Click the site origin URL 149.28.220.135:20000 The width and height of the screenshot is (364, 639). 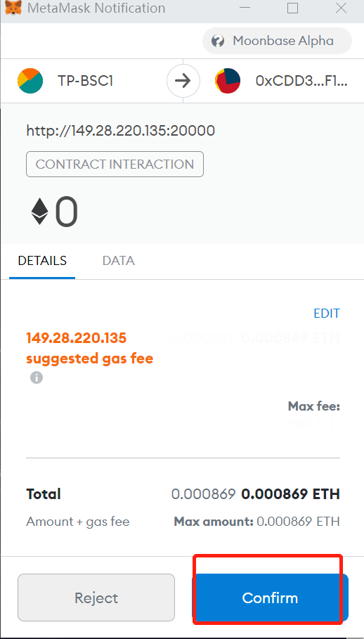(x=121, y=131)
